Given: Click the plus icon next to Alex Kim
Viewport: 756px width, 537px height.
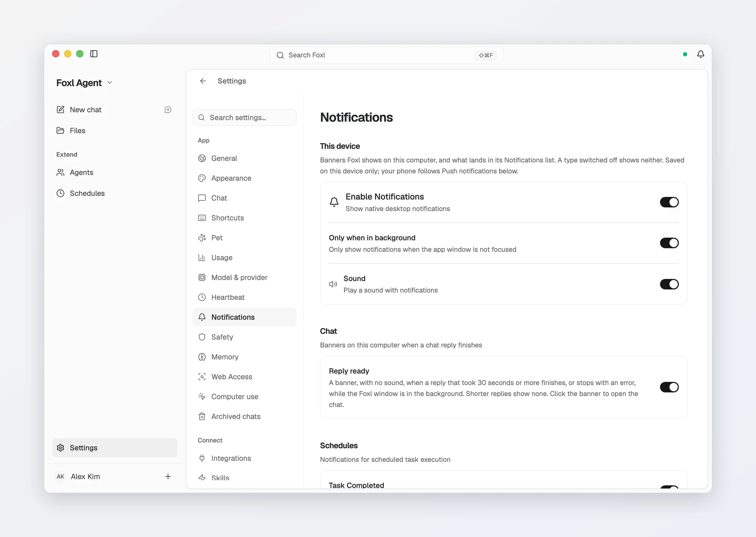Looking at the screenshot, I should (x=168, y=476).
